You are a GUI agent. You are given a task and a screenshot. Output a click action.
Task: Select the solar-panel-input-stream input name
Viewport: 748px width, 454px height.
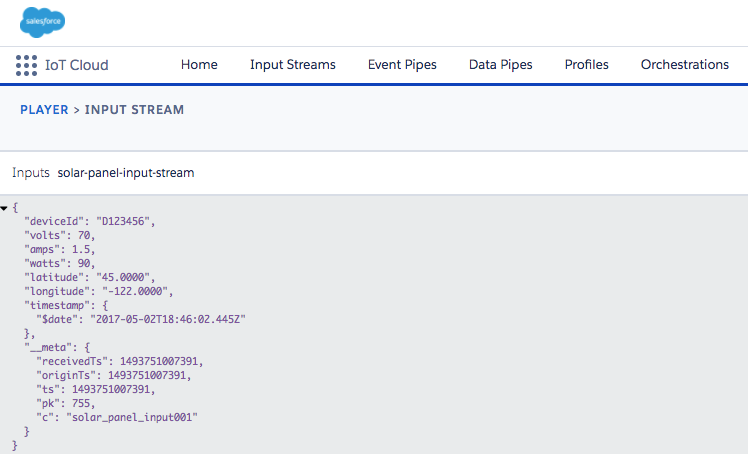point(126,173)
